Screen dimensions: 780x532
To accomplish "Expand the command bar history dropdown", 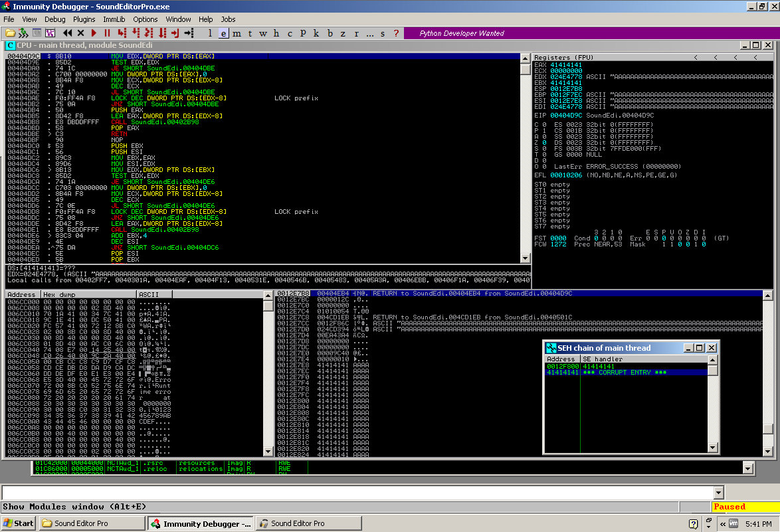I will (x=718, y=493).
